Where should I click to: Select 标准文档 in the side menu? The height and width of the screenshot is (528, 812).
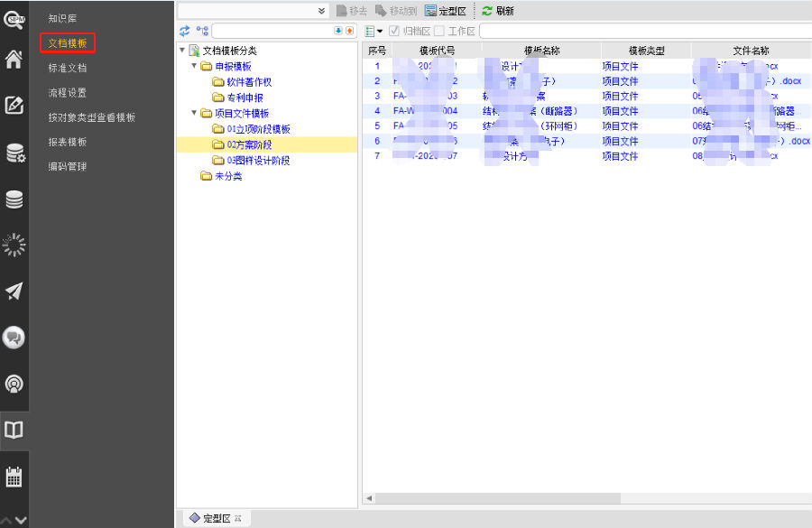tap(68, 68)
